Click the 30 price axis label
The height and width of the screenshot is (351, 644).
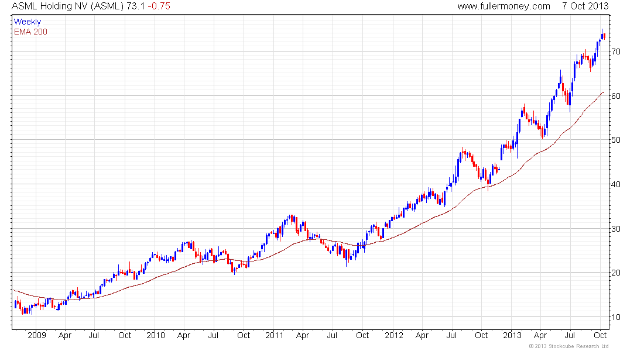pos(616,229)
